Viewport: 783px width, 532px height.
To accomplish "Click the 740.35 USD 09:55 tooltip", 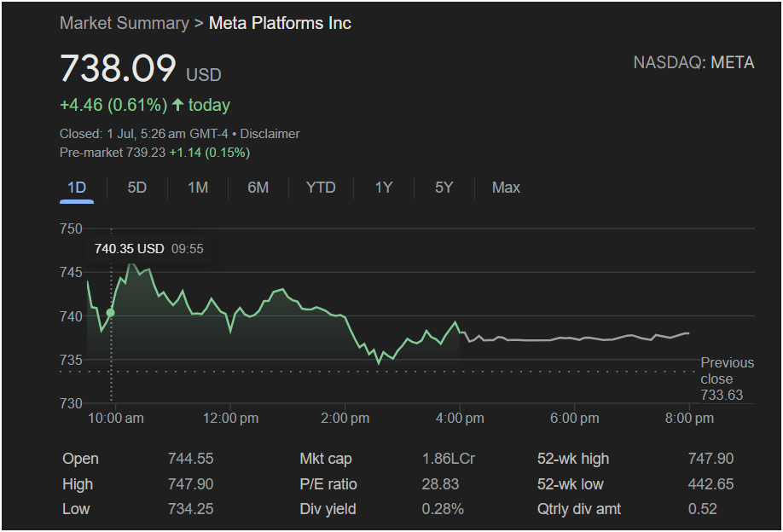I will coord(148,249).
